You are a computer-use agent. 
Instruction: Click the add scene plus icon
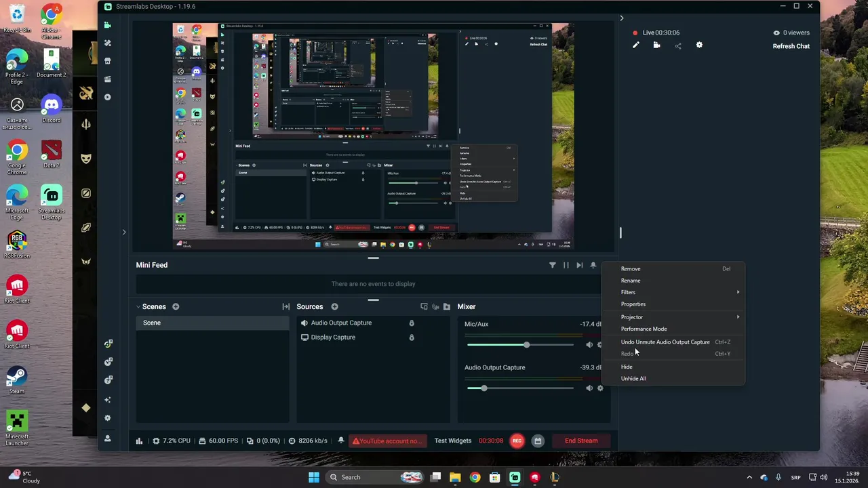click(176, 307)
